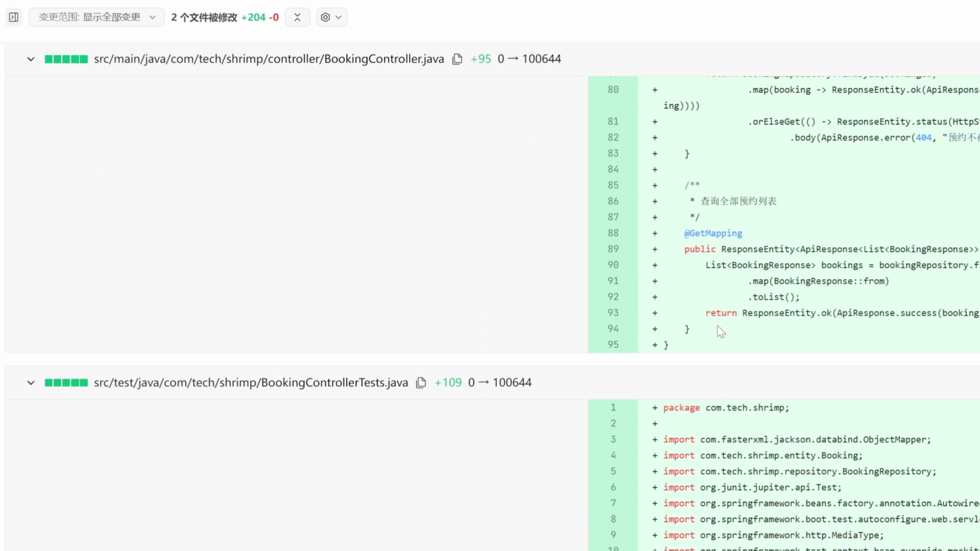
Task: Collapse the BookingController.java diff section
Action: point(31,59)
